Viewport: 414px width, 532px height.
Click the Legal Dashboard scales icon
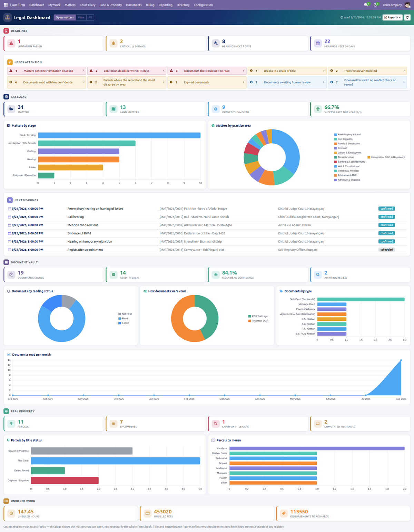pyautogui.click(x=7, y=17)
